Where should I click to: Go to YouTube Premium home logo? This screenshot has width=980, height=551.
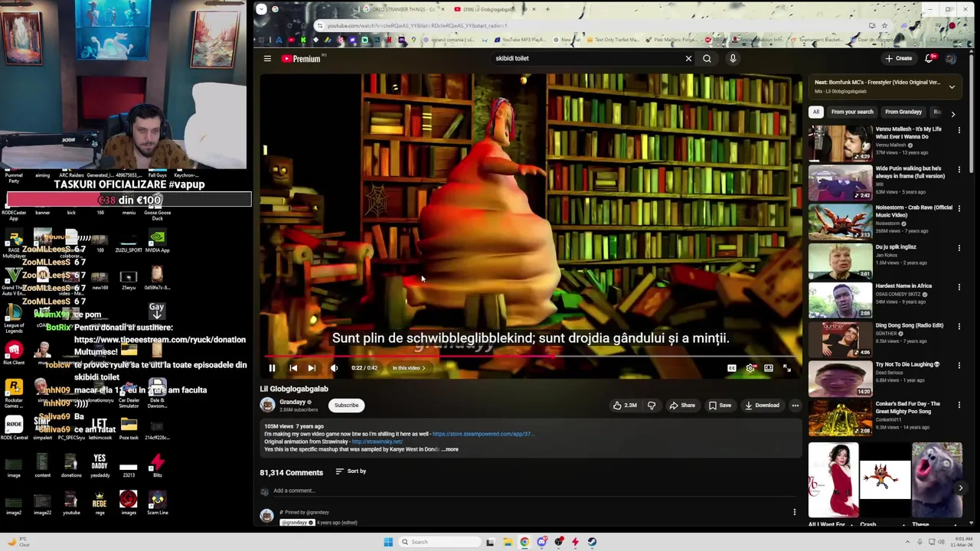tap(301, 58)
